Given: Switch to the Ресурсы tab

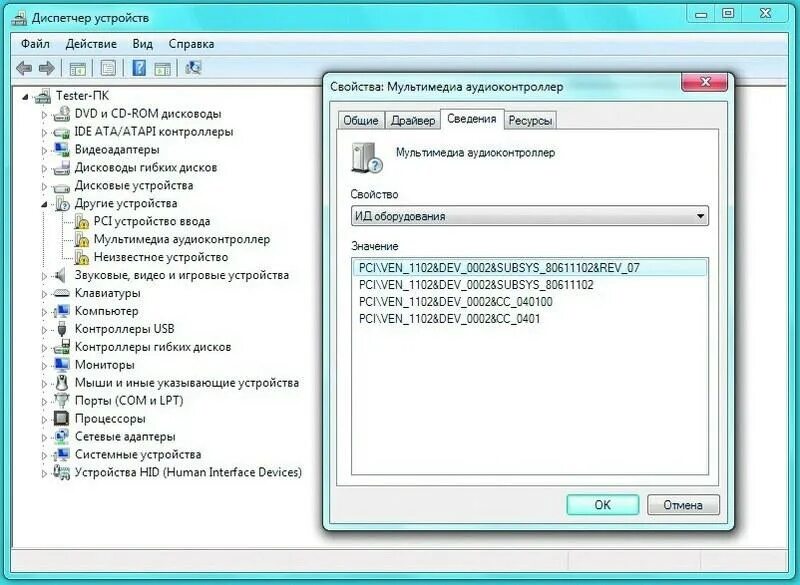Looking at the screenshot, I should coord(530,121).
